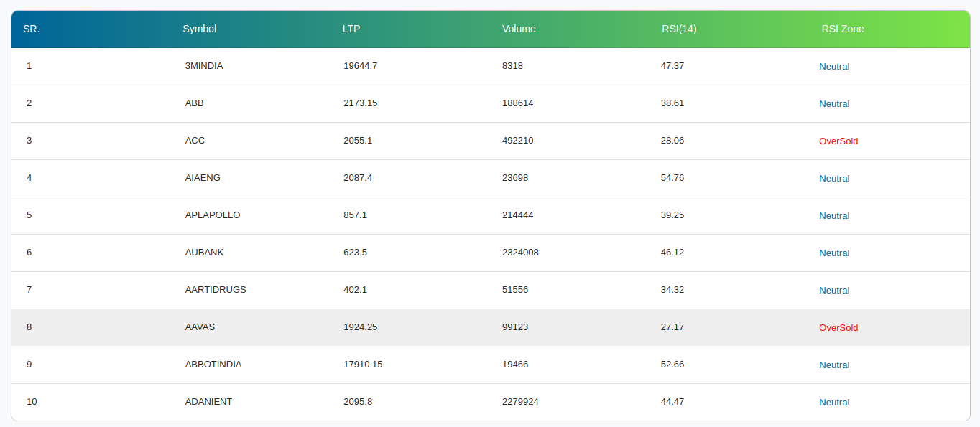Click the Neutral zone for ADANIENT

[834, 403]
